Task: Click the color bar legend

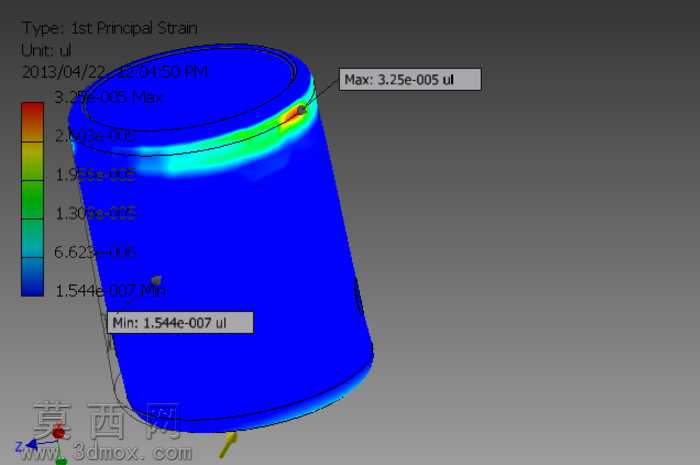Action: pos(33,199)
